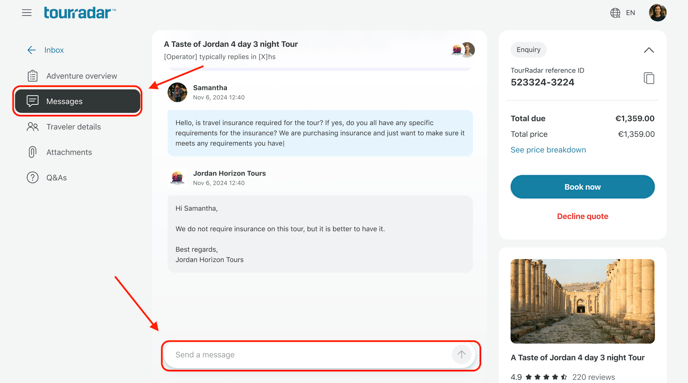Click Total due amount €1,359.00
Viewport: 688px width, 383px height.
click(x=634, y=118)
